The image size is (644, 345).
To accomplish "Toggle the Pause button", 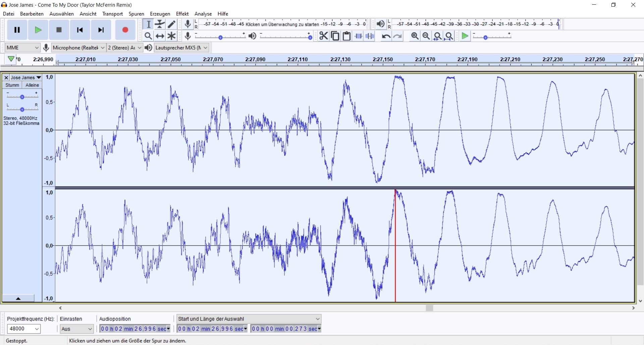I will coord(17,30).
